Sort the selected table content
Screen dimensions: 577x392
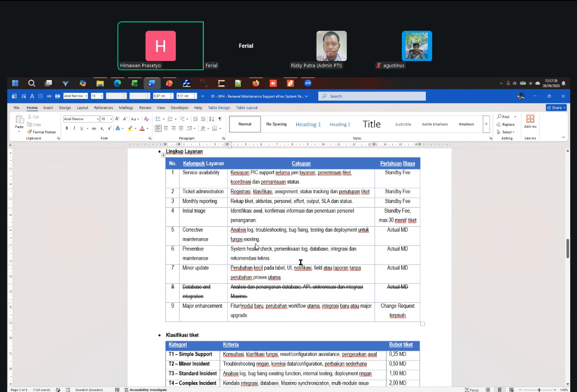pyautogui.click(x=211, y=119)
